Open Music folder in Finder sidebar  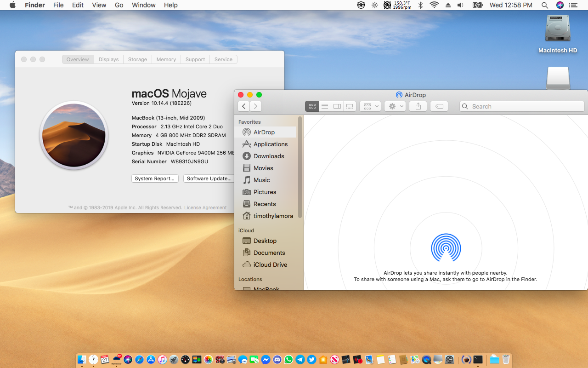tap(266, 180)
